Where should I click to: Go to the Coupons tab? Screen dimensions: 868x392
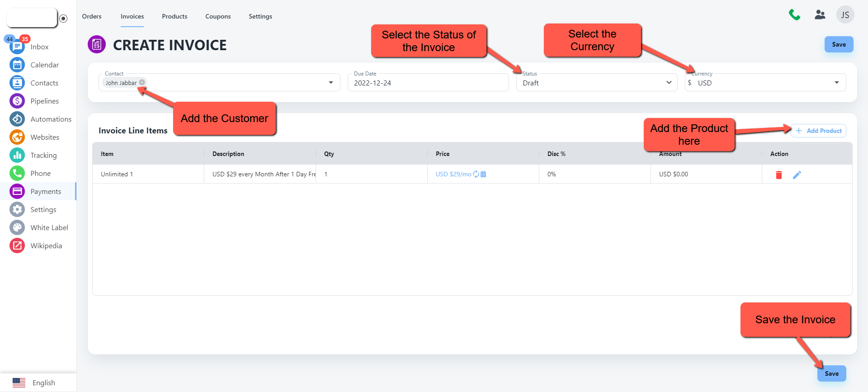coord(218,16)
